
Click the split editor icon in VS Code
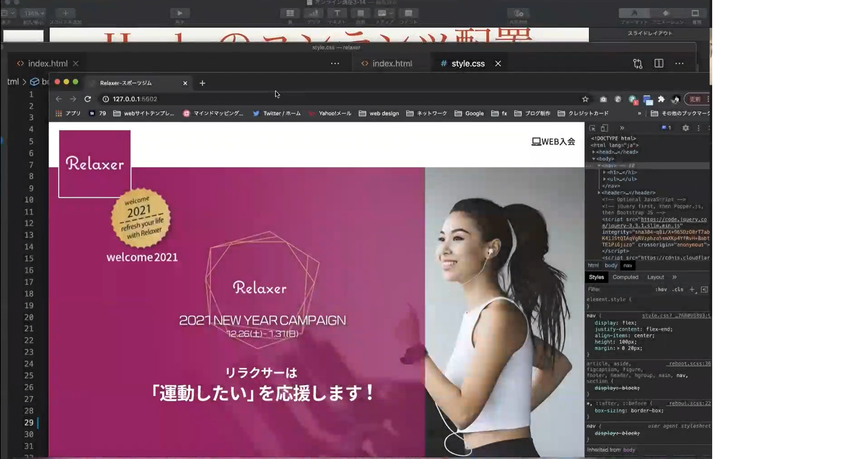click(x=659, y=63)
